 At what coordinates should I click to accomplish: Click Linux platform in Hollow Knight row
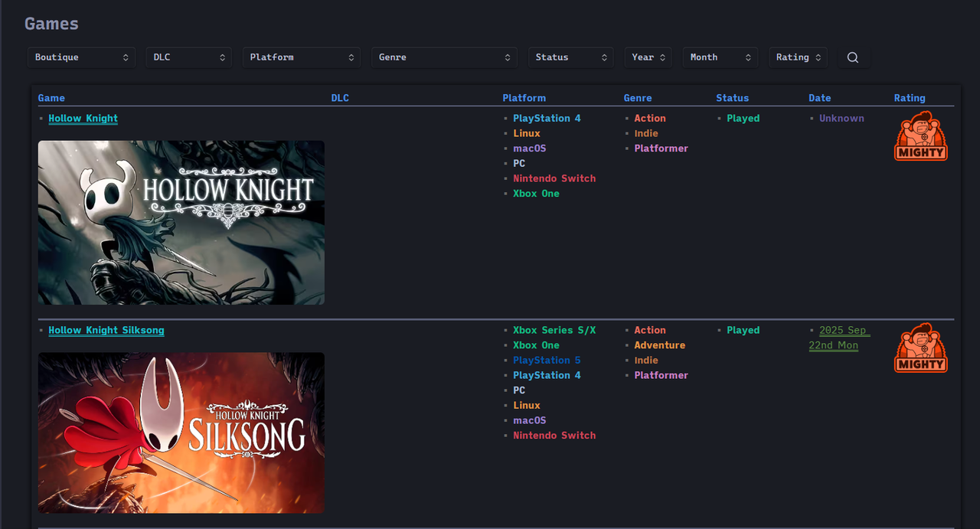coord(527,133)
